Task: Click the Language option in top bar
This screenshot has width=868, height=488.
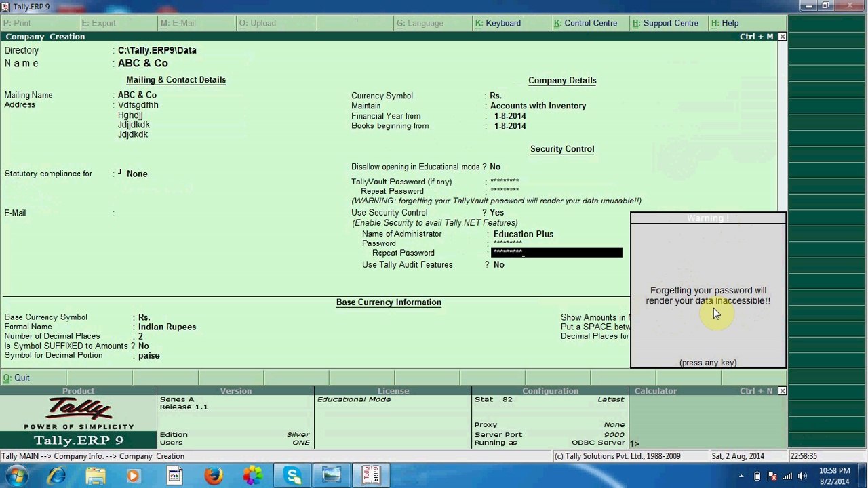Action: pyautogui.click(x=420, y=23)
